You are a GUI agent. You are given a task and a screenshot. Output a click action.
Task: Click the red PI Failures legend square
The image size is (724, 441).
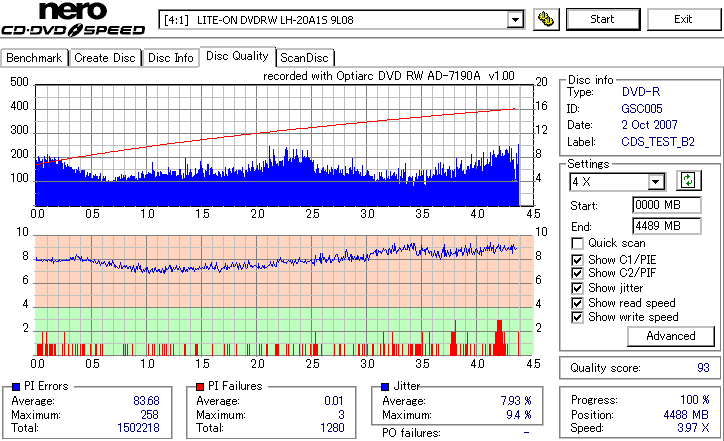click(x=200, y=387)
